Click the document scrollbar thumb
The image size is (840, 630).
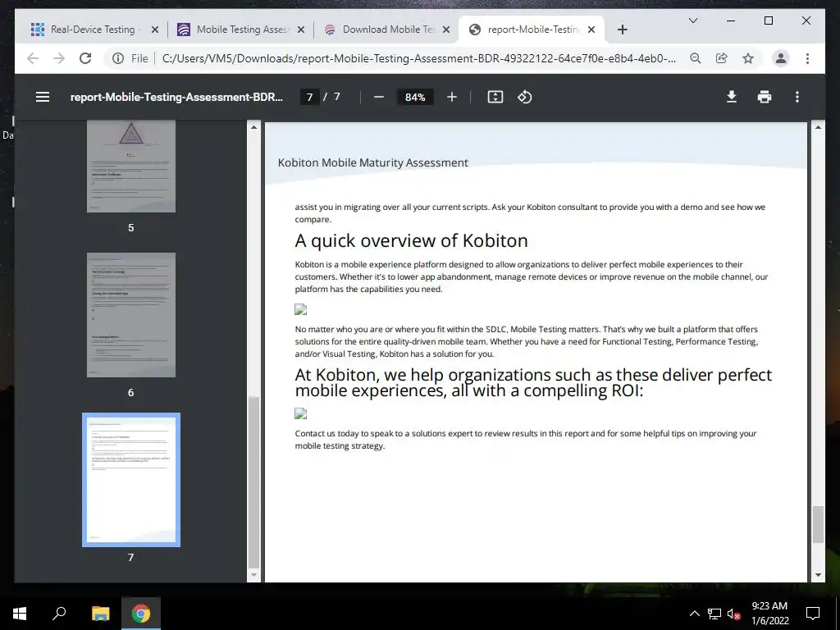pyautogui.click(x=818, y=524)
